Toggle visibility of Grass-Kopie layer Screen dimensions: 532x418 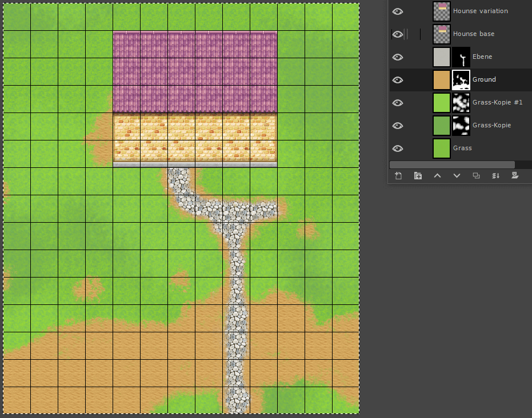[398, 126]
